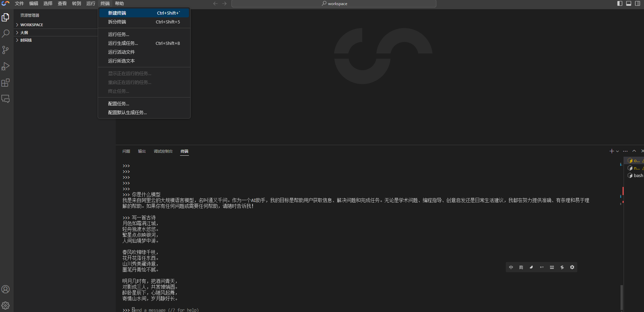Click the plus icon to add a terminal
The image size is (644, 312).
(612, 151)
